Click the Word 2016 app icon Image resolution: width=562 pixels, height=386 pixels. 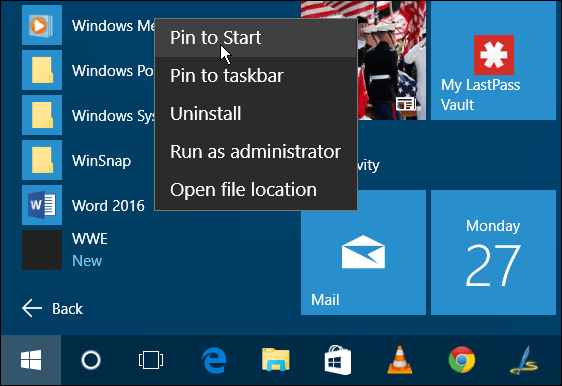pos(42,205)
